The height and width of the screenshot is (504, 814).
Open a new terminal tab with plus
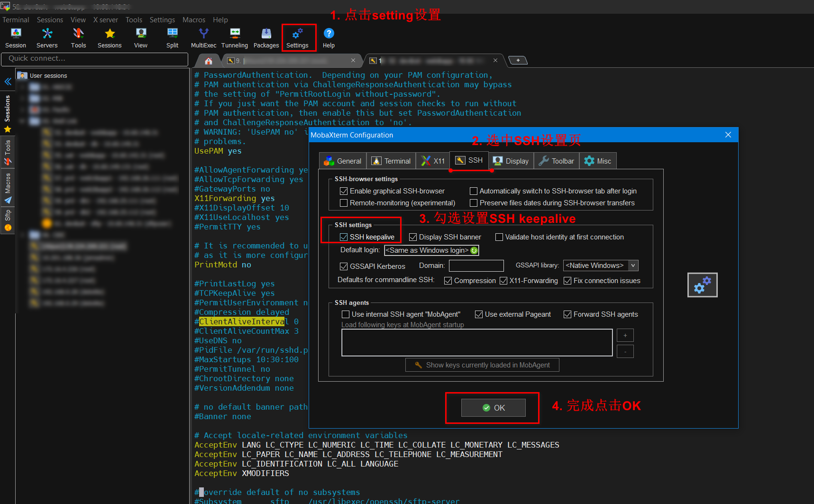518,60
